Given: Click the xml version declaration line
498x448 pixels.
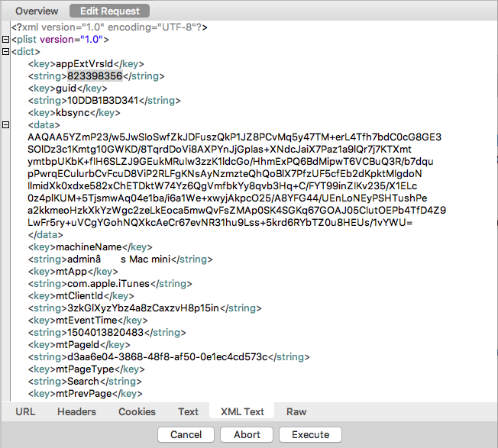Looking at the screenshot, I should coord(109,27).
